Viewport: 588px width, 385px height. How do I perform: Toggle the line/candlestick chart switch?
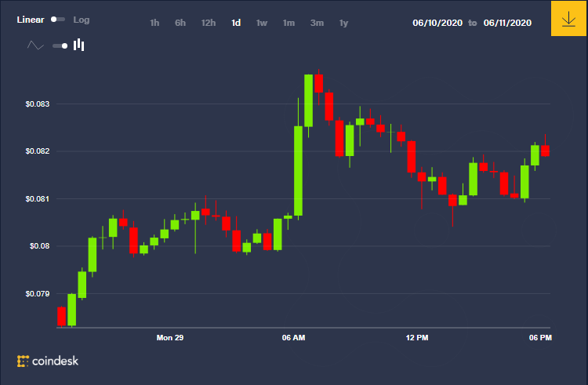pyautogui.click(x=60, y=45)
